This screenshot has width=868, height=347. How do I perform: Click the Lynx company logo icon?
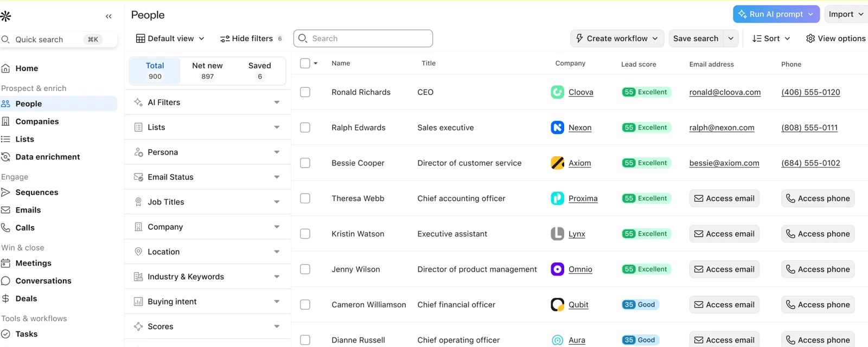[557, 234]
